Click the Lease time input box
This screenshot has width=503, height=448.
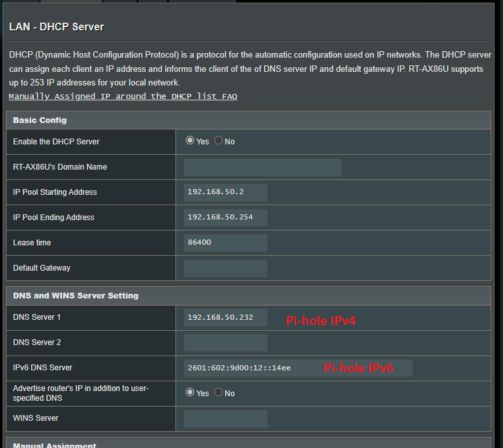tap(225, 243)
